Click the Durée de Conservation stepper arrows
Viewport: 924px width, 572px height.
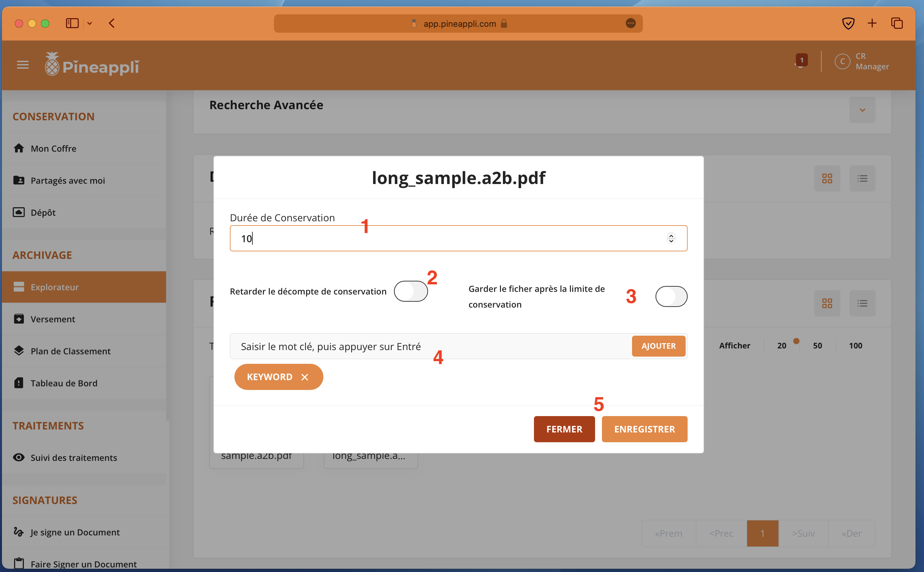(x=671, y=238)
